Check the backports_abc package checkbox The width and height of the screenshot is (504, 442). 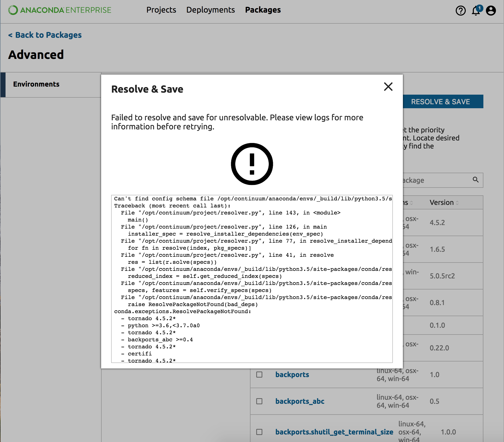[x=259, y=401]
